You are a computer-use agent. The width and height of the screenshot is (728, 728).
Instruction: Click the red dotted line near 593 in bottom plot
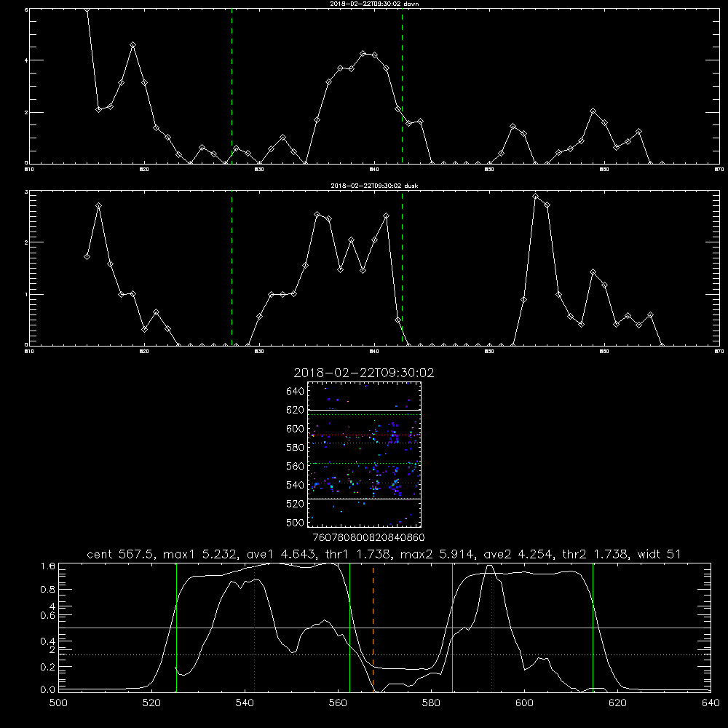tap(491, 627)
